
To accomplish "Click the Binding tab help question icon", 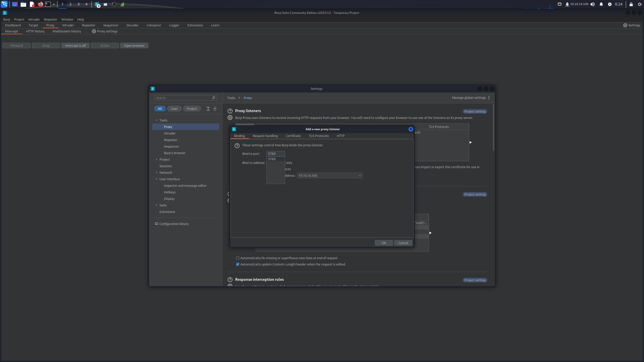I will (237, 145).
